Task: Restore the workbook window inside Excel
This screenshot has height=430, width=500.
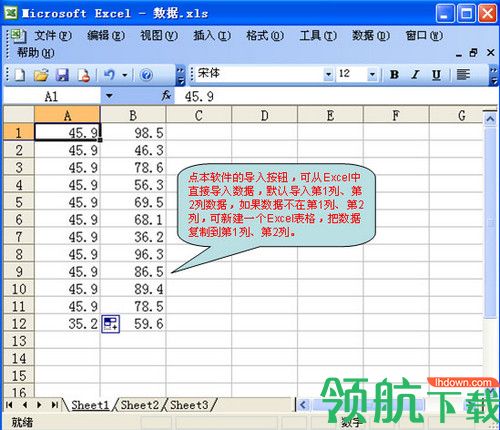Action: coord(473,53)
